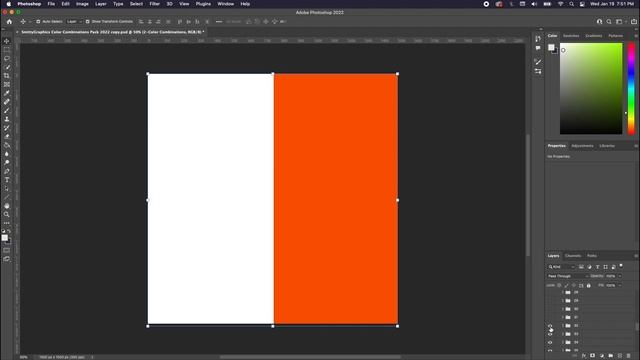Open Share icon at top right
This screenshot has width=640, height=360.
tap(634, 22)
